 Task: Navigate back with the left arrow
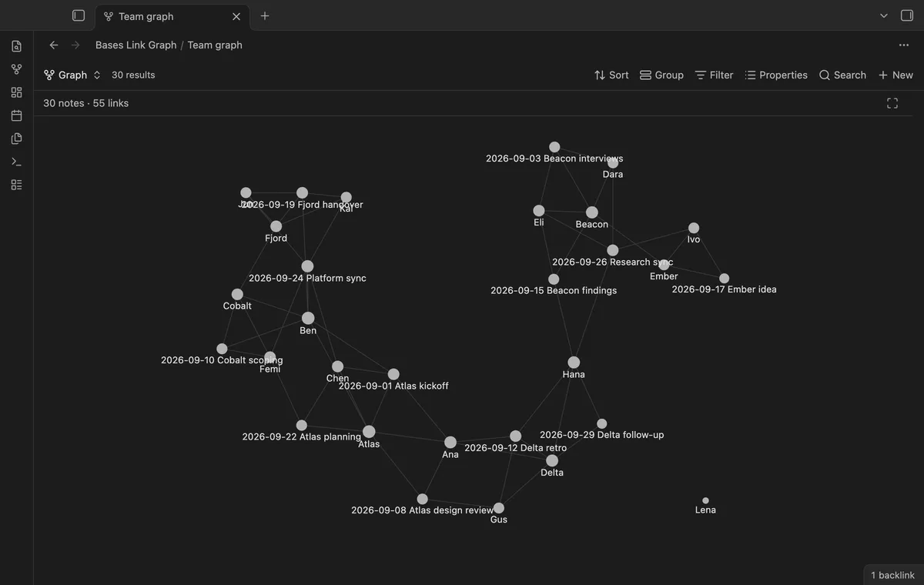click(54, 45)
